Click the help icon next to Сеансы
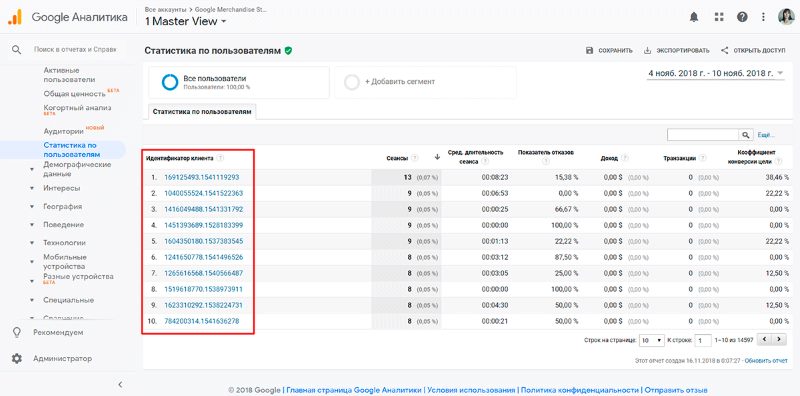 point(415,158)
